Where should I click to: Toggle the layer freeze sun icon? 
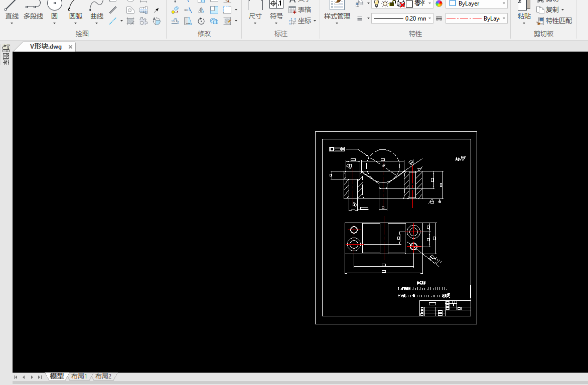[385, 4]
